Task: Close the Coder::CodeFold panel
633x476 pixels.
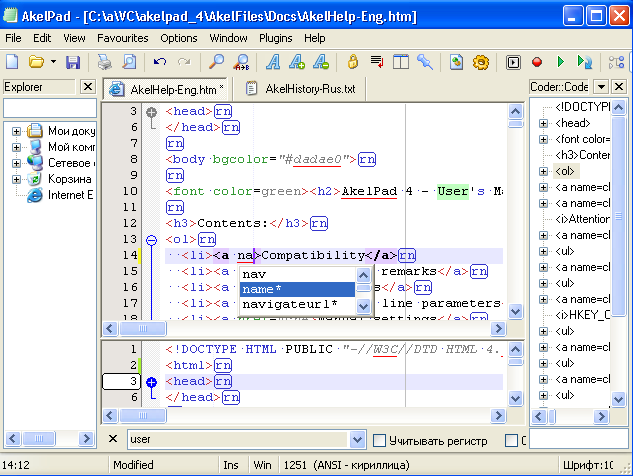Action: tap(619, 86)
